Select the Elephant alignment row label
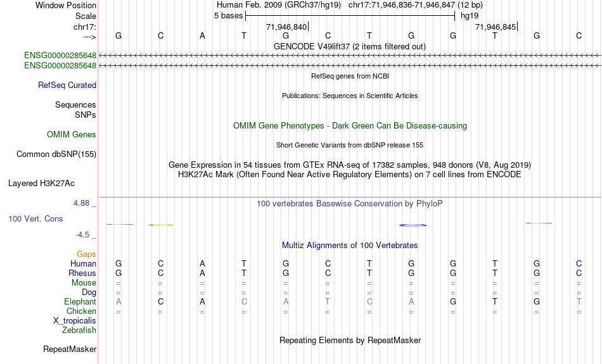 coord(80,301)
